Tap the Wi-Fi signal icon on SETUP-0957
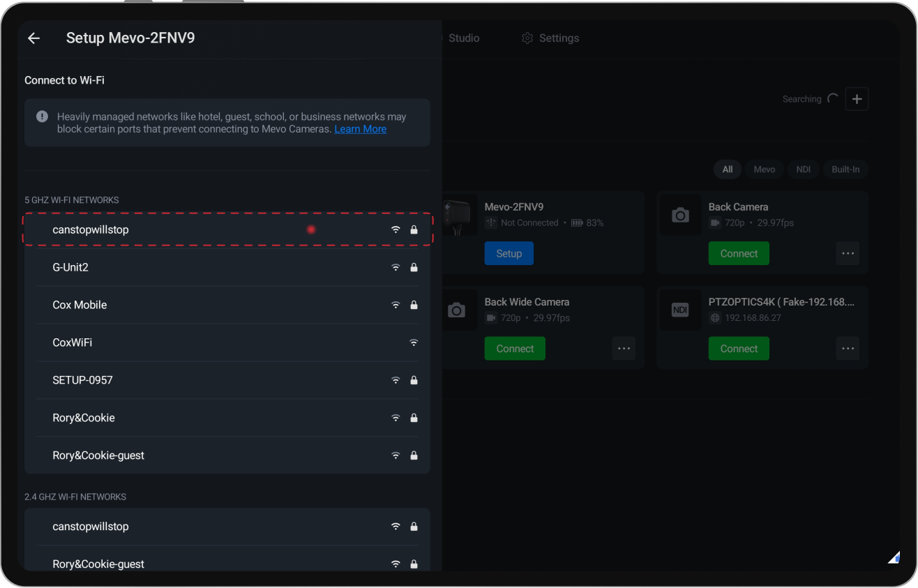 (x=396, y=380)
